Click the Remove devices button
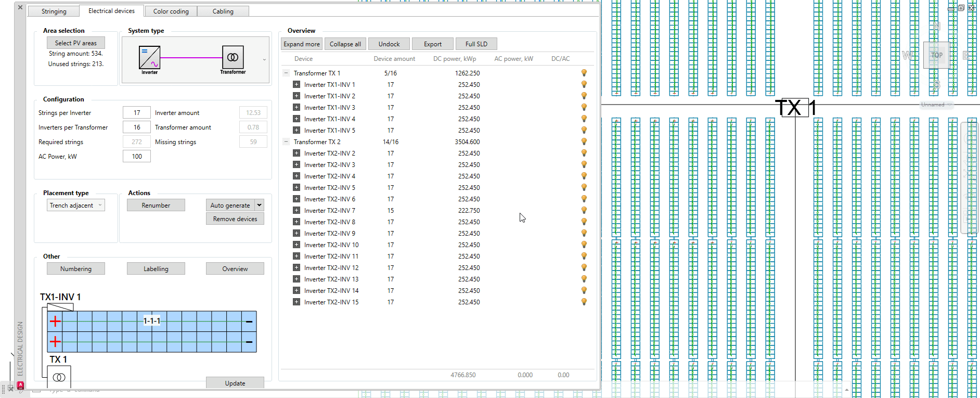This screenshot has width=980, height=398. [235, 219]
